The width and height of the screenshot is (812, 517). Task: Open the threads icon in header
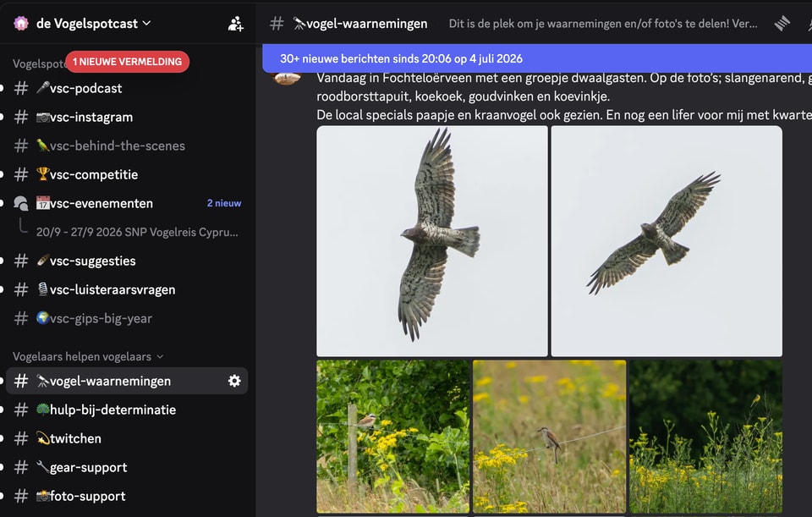point(782,24)
